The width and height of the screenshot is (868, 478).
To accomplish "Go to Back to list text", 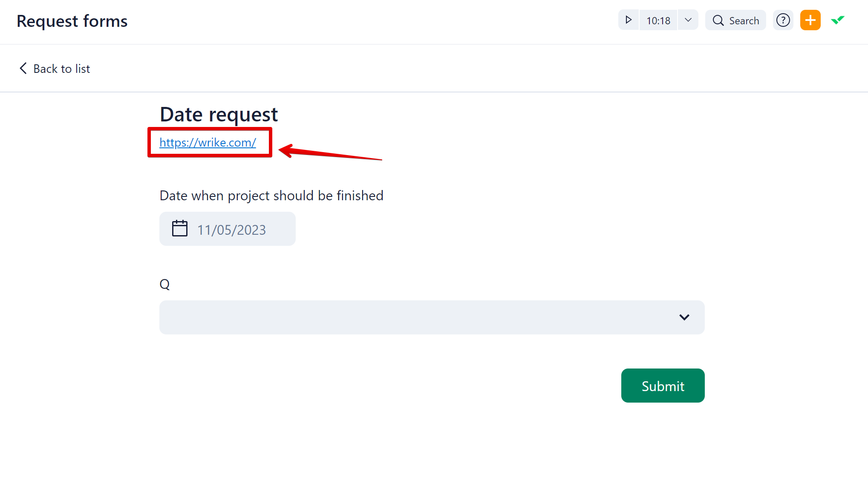I will [62, 69].
